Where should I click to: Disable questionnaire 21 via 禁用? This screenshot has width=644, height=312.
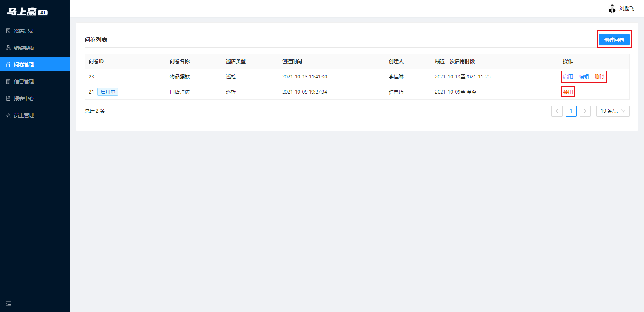pyautogui.click(x=568, y=92)
